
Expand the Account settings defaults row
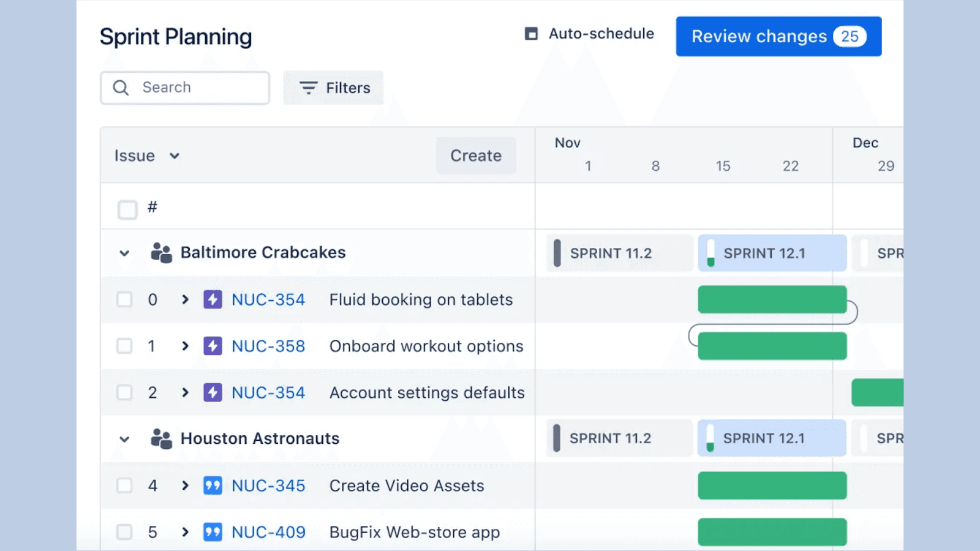coord(185,392)
